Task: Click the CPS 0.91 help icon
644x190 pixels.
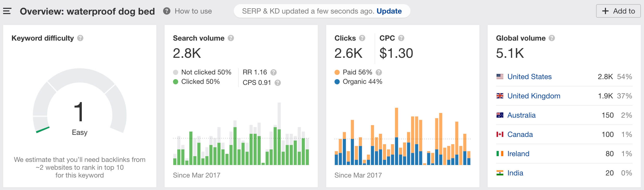Action: (x=278, y=83)
